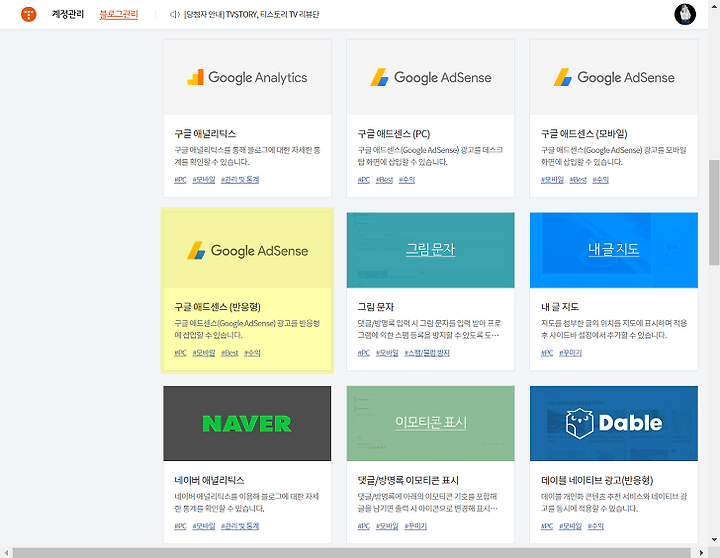The width and height of the screenshot is (720, 558).
Task: Click the Tistory orange logo icon
Action: [x=28, y=14]
